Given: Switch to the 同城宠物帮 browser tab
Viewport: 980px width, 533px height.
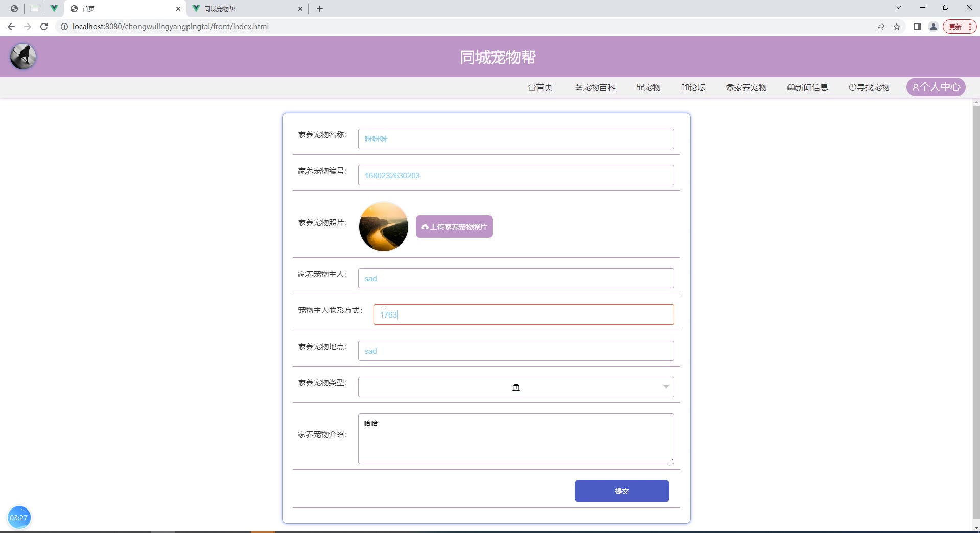Looking at the screenshot, I should tap(245, 9).
